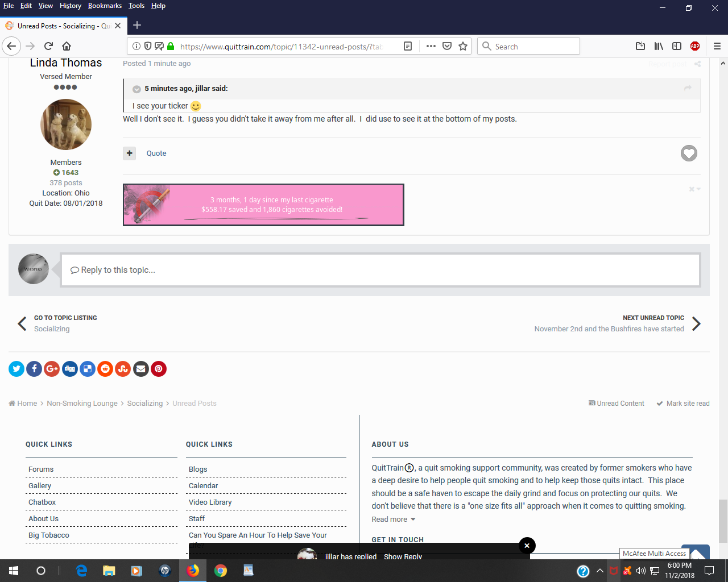Image resolution: width=728 pixels, height=582 pixels.
Task: Share topic via Facebook icon
Action: [x=34, y=369]
